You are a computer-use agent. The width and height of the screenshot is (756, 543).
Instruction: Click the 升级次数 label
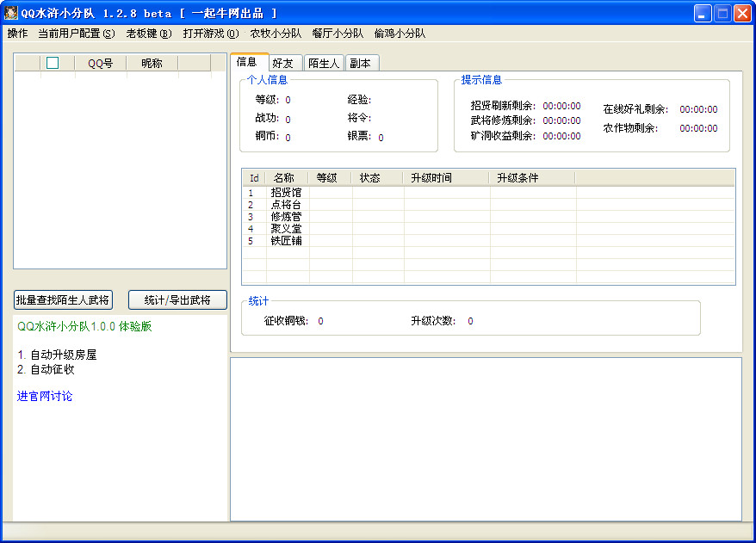click(x=433, y=321)
